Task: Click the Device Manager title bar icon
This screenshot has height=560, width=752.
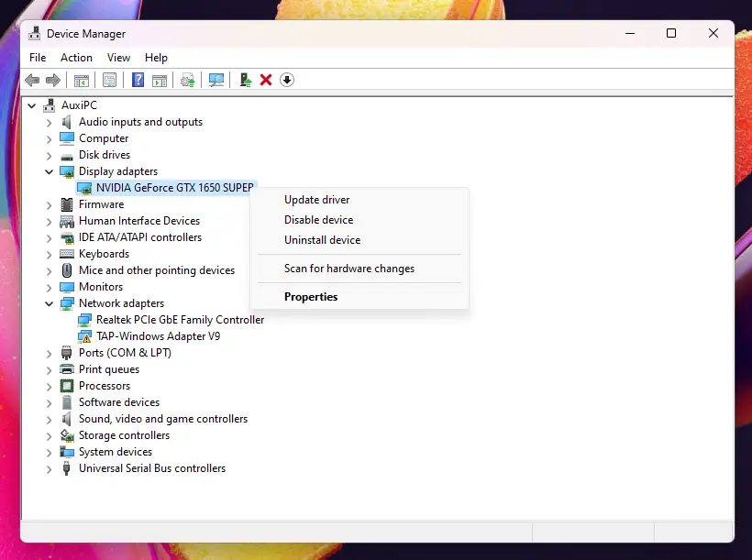Action: click(35, 34)
